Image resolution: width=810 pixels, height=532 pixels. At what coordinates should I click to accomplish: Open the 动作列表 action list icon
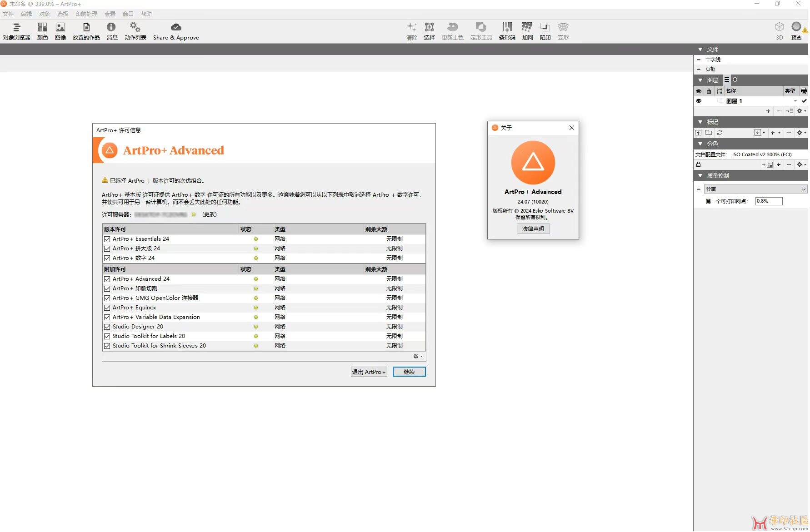[x=135, y=32]
